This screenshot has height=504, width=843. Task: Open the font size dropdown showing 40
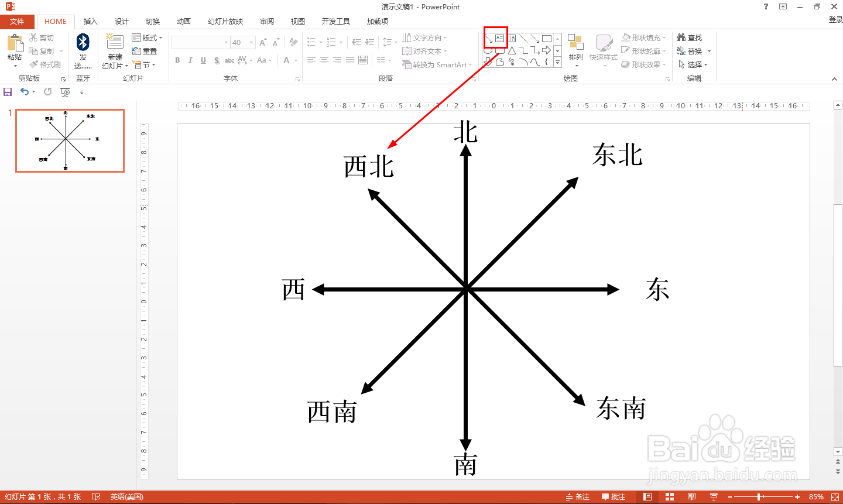coord(252,42)
